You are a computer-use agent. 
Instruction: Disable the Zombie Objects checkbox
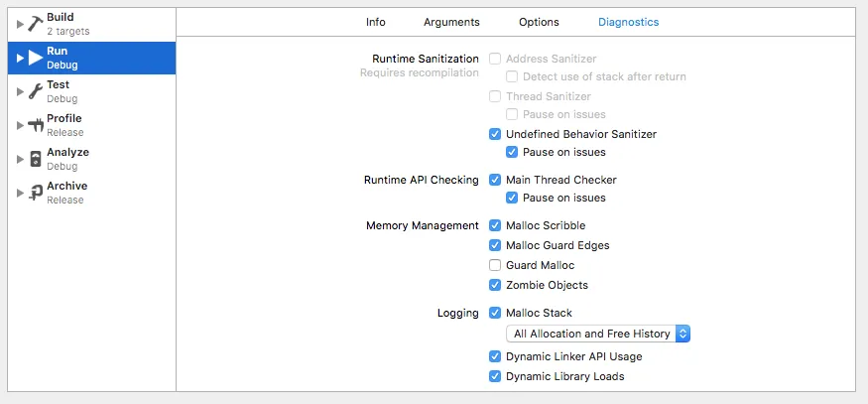point(495,285)
